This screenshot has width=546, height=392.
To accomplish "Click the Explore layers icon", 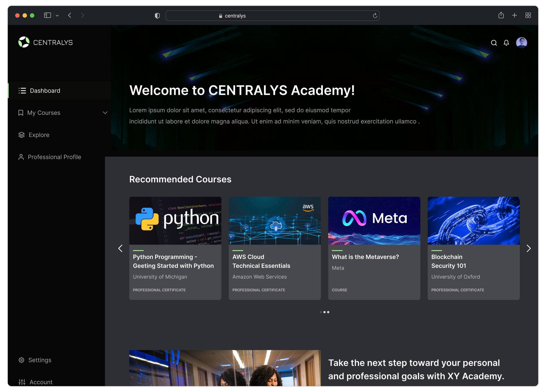I will pos(21,135).
